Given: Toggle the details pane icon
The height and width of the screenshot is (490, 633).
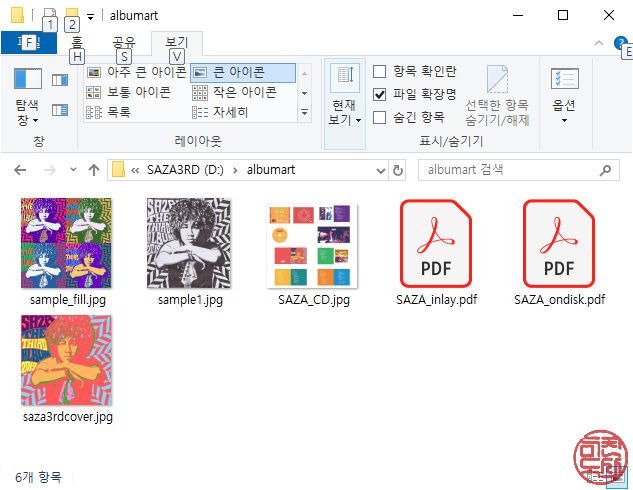Looking at the screenshot, I should coord(60,110).
